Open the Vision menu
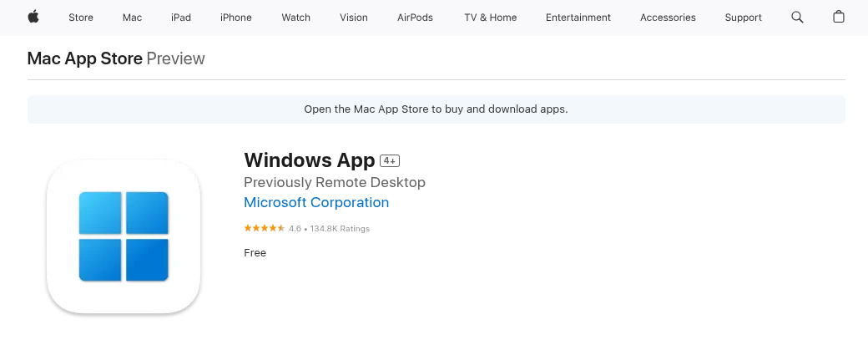 (354, 18)
